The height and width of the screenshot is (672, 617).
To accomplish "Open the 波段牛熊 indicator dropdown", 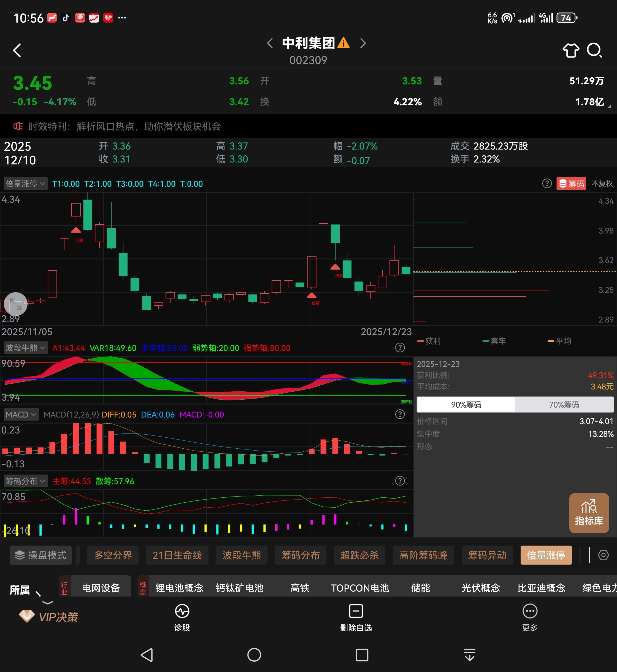I will pyautogui.click(x=25, y=348).
